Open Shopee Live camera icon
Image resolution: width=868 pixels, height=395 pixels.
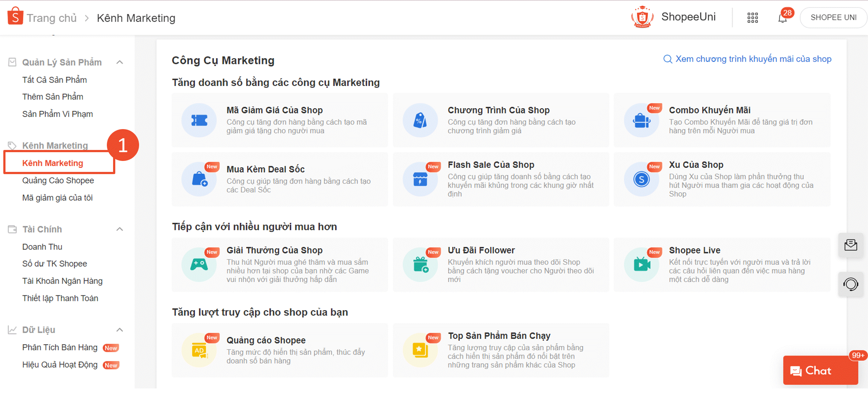tap(641, 264)
